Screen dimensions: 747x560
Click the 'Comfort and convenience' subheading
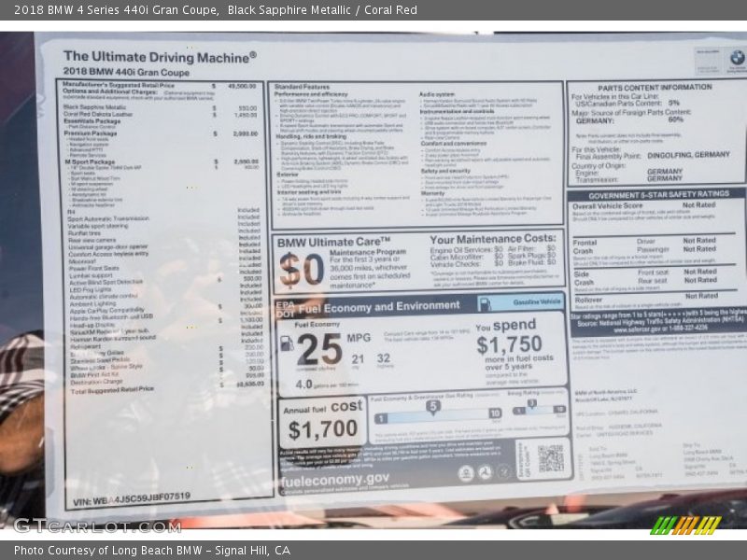click(454, 144)
